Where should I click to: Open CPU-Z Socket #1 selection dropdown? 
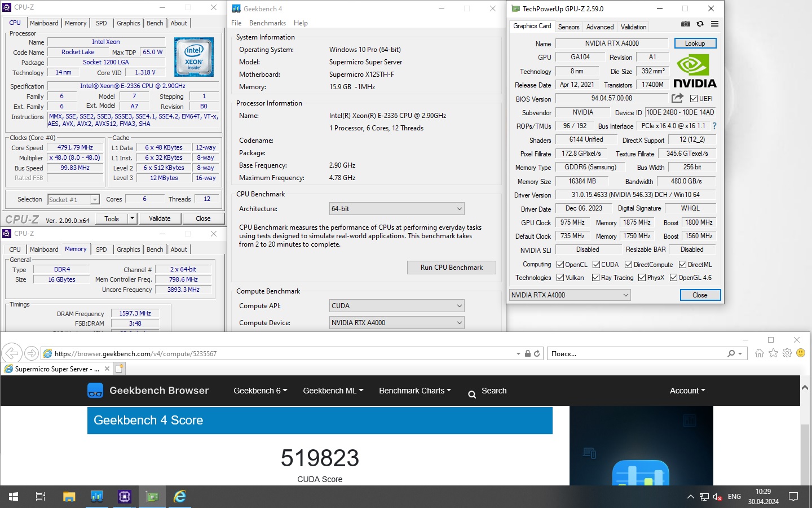(x=73, y=199)
